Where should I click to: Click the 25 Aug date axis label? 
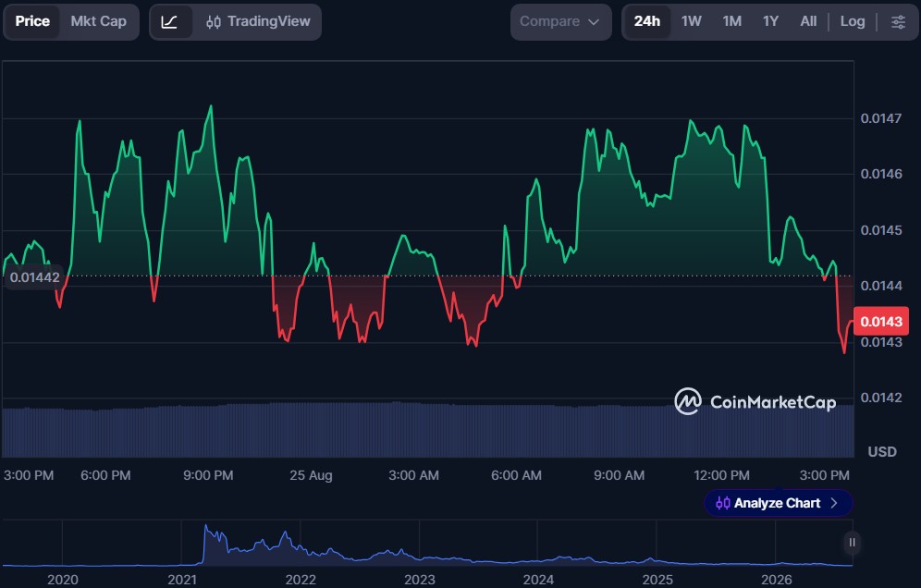(311, 475)
